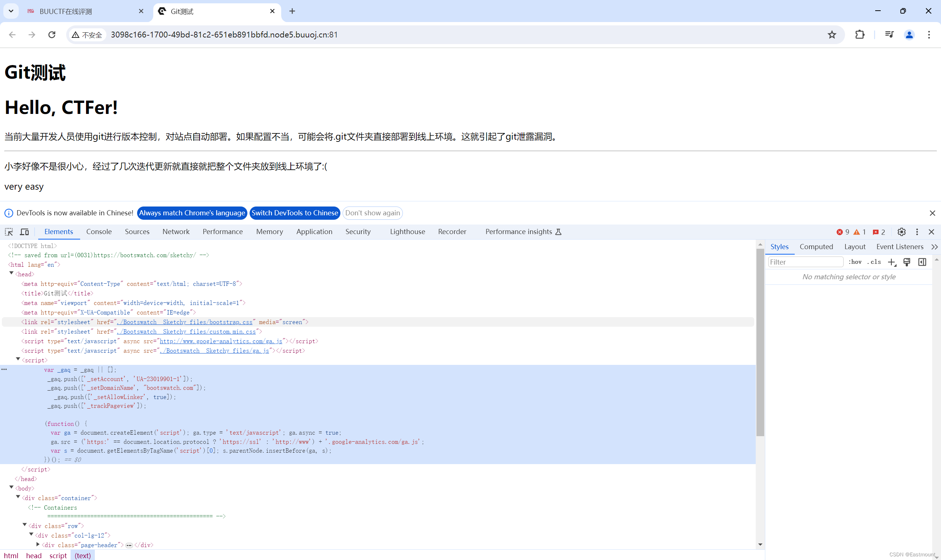Toggle the :hov element state pane
The width and height of the screenshot is (941, 560).
(855, 262)
